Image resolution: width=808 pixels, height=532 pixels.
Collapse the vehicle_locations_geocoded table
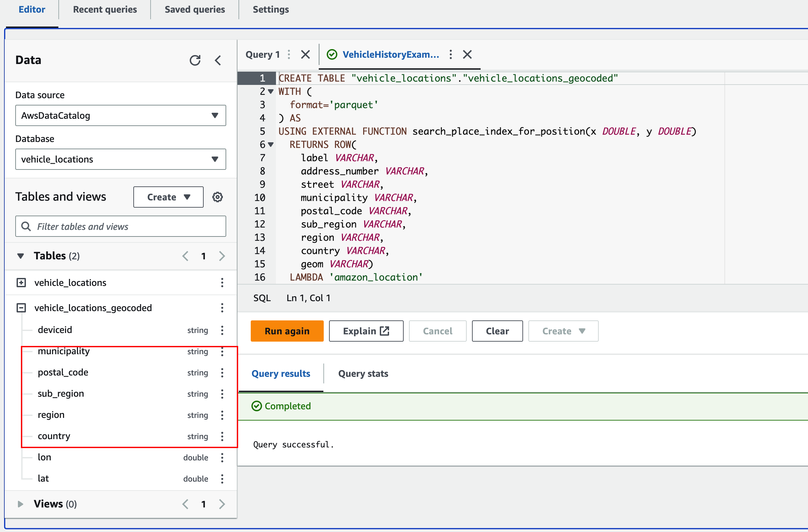pos(21,307)
